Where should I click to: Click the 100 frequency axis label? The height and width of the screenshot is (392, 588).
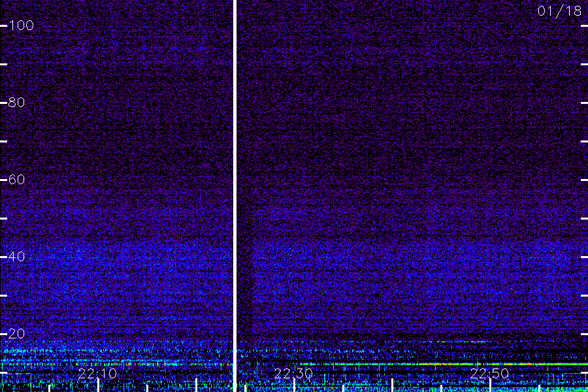coord(22,25)
